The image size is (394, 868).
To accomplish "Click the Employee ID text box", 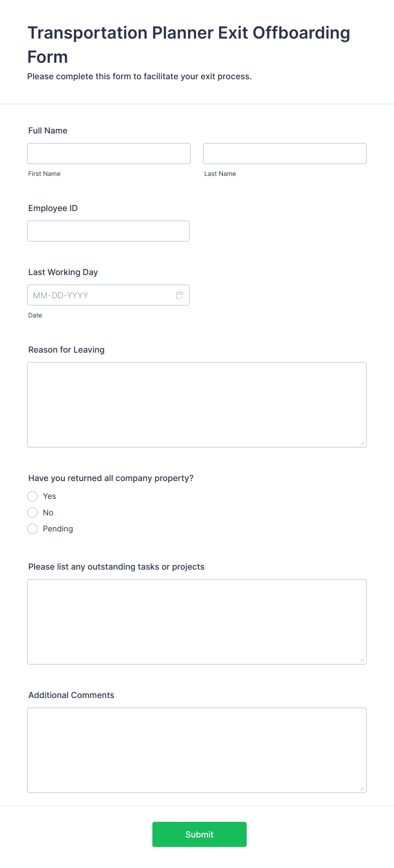I will [108, 231].
